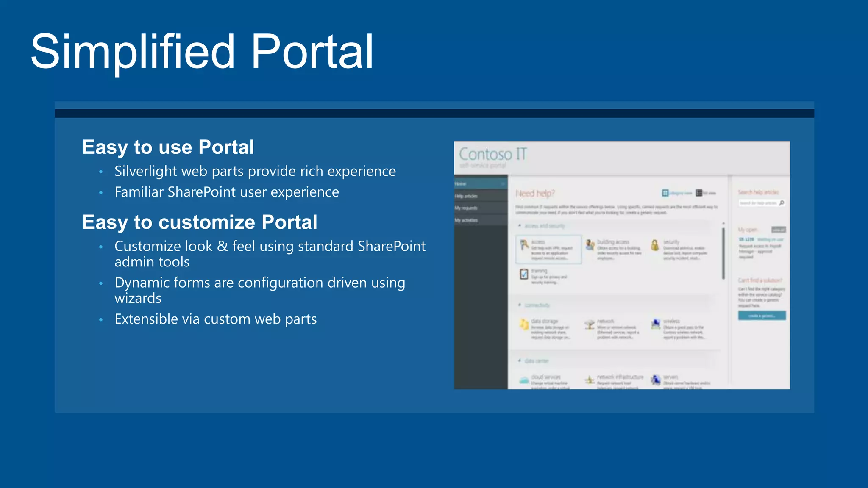Screen dimensions: 868x488
Task: Click the wireless computer icon
Action: 656,324
